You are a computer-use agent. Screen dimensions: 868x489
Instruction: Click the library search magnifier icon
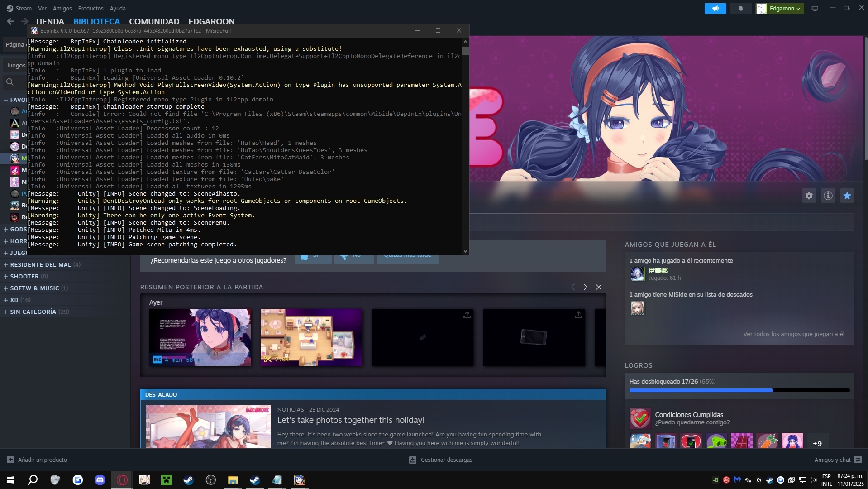coord(10,82)
